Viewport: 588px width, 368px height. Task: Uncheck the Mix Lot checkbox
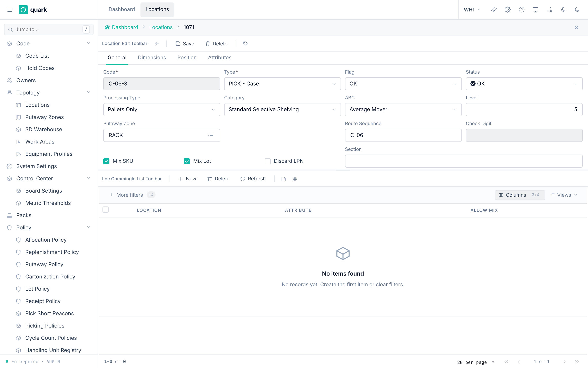coord(187,161)
